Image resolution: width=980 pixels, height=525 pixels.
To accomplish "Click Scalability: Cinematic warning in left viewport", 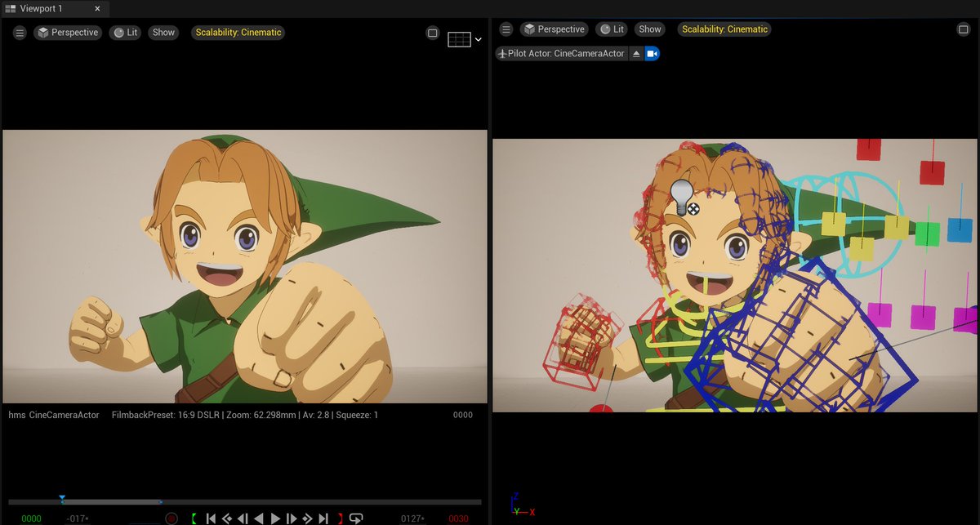I will (238, 33).
